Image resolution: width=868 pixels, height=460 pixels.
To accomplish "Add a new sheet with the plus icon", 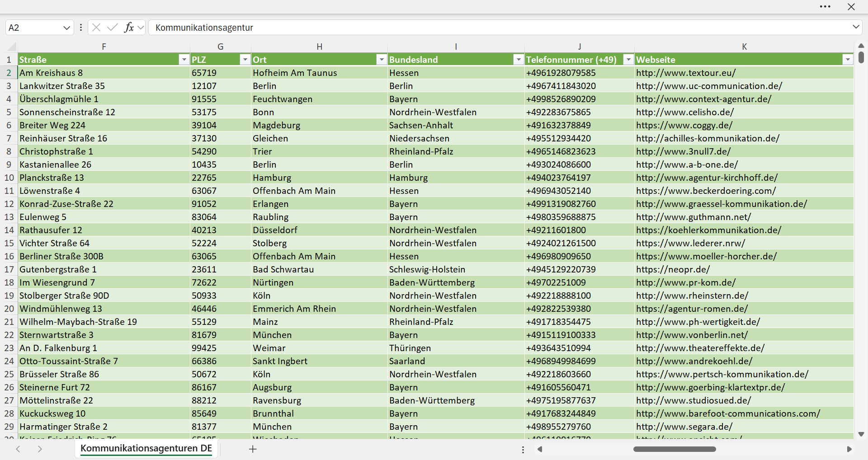I will click(253, 449).
